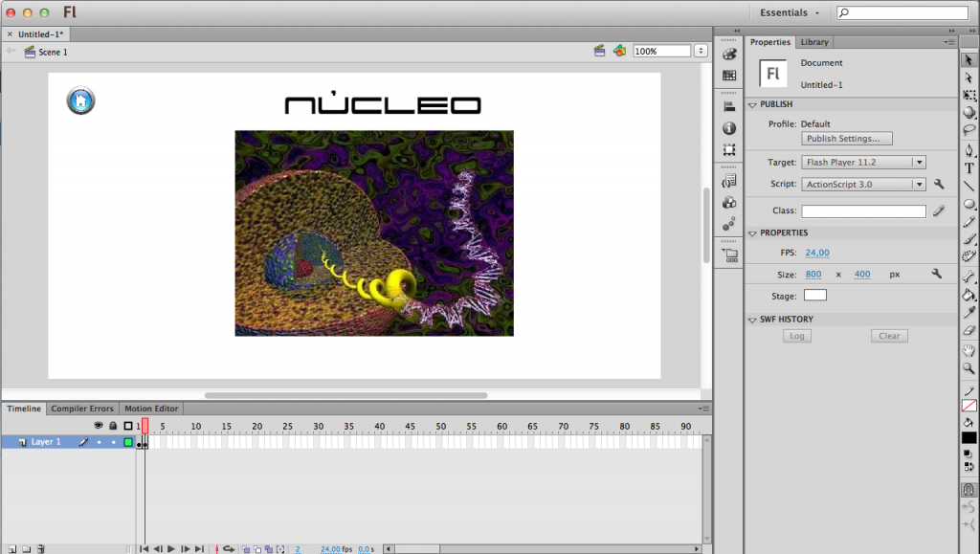Viewport: 980px width, 554px height.
Task: Open the Code Snippets panel icon
Action: (x=728, y=181)
